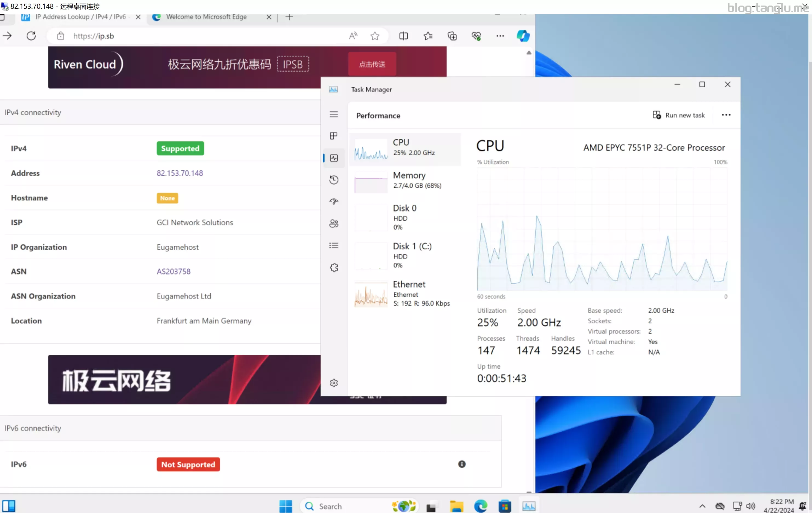Click the Copilot icon in Edge toolbar
This screenshot has width=812, height=513.
click(x=523, y=36)
